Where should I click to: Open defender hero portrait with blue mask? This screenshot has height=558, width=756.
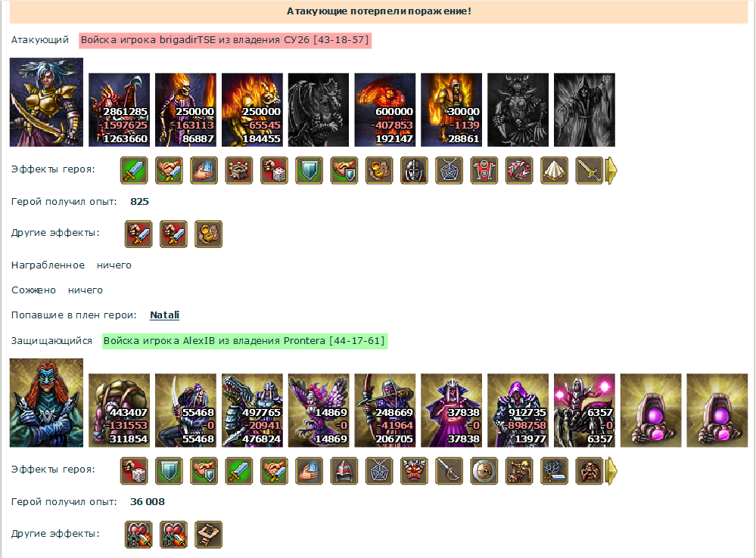46,403
